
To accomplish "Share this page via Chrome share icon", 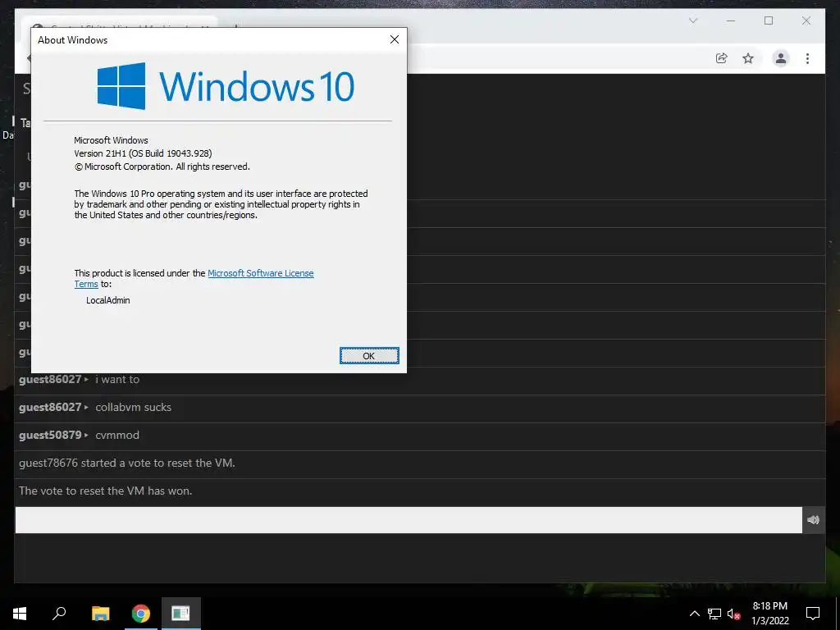I will (722, 58).
